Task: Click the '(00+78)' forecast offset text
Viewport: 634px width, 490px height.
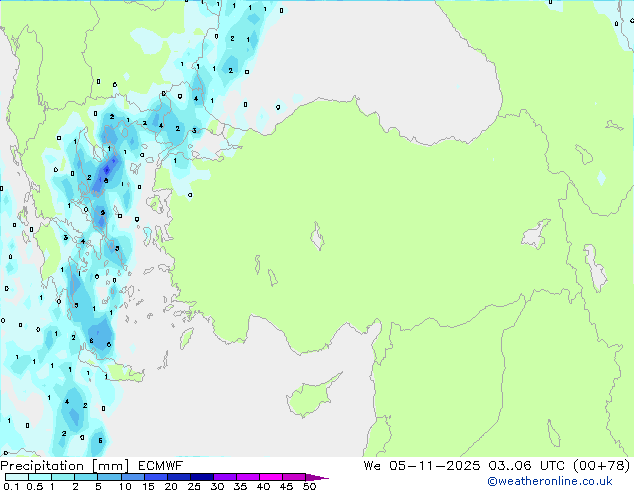Action: click(x=602, y=465)
